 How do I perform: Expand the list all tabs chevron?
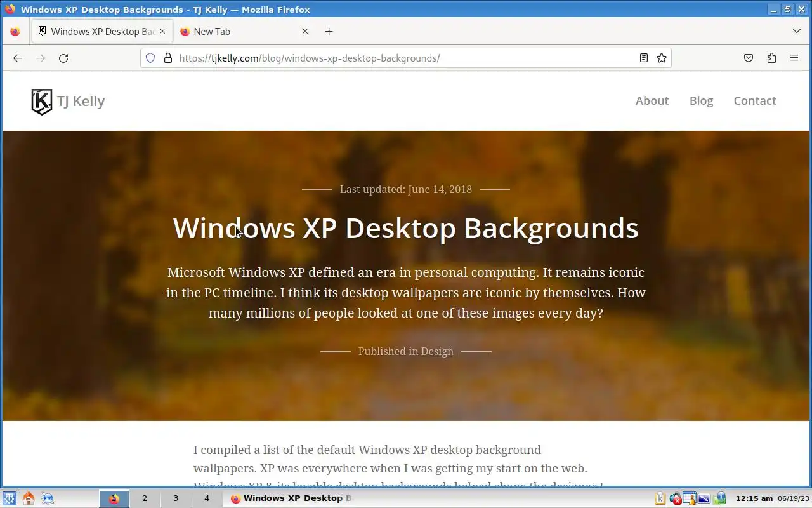coord(797,31)
